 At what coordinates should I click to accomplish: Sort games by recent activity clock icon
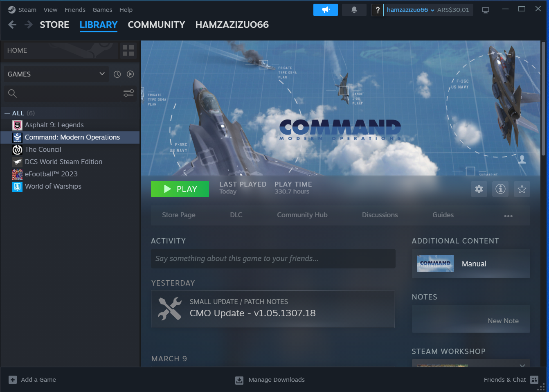click(117, 74)
